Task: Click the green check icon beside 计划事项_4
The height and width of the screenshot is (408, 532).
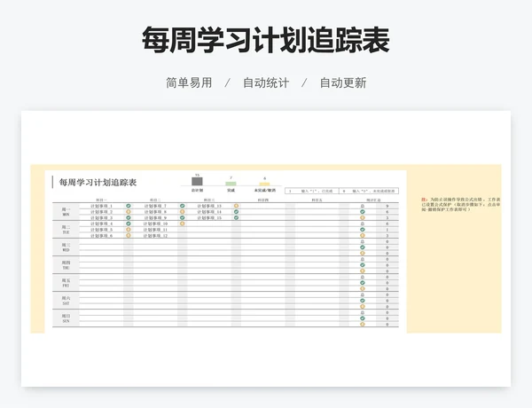Action: click(x=129, y=224)
